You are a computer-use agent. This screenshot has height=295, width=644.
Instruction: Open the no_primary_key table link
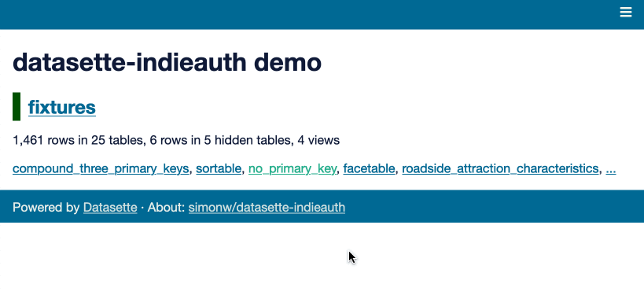(x=293, y=168)
